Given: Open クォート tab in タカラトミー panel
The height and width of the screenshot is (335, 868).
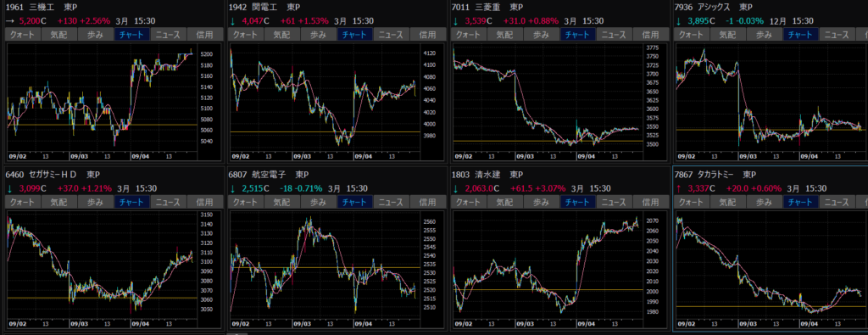Looking at the screenshot, I should (692, 202).
